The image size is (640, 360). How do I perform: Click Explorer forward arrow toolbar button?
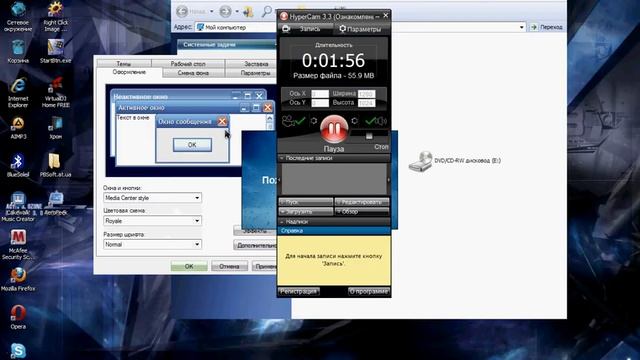click(x=225, y=11)
